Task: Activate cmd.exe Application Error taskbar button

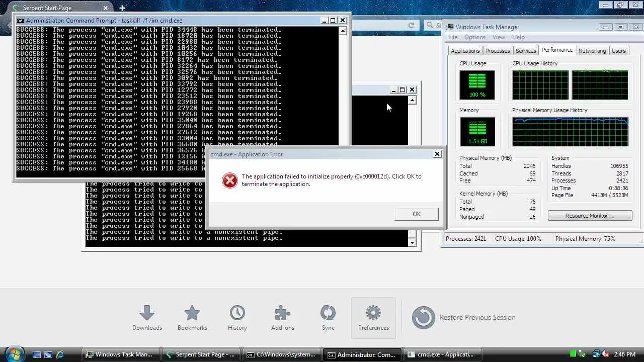Action: pos(442,354)
